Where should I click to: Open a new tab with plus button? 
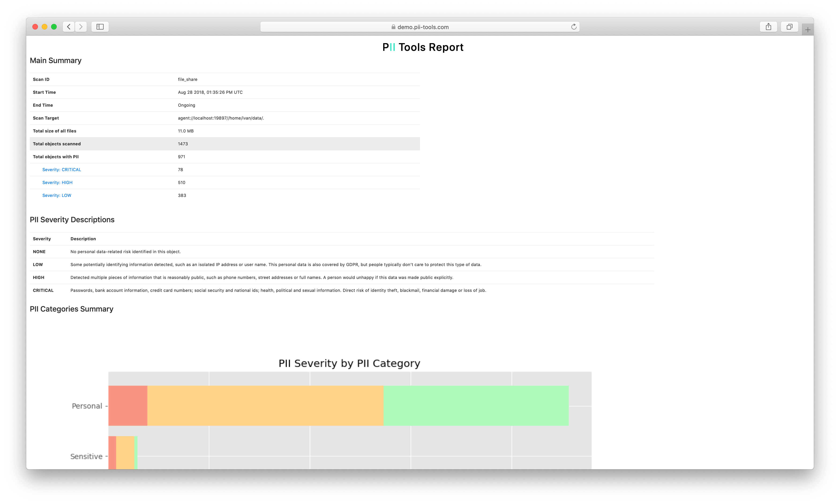pyautogui.click(x=808, y=30)
